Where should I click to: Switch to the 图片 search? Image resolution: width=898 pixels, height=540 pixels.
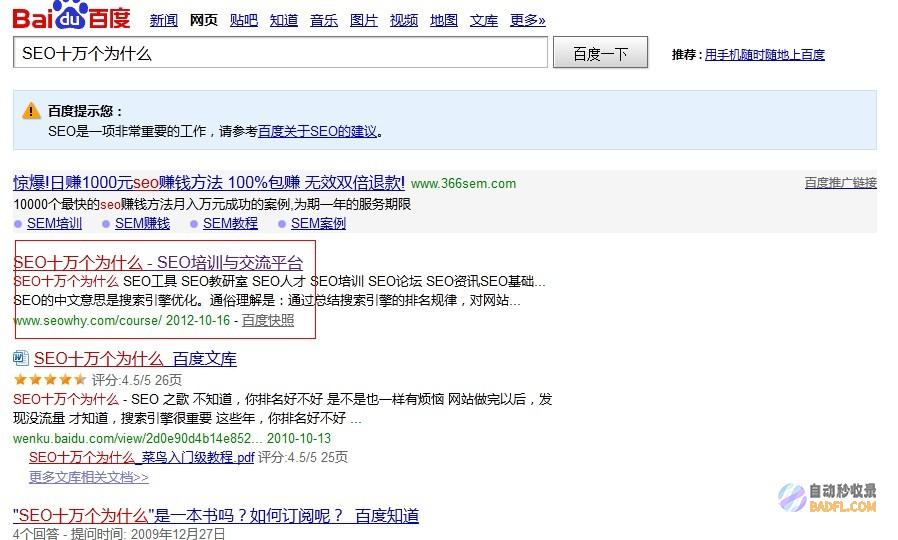point(364,20)
